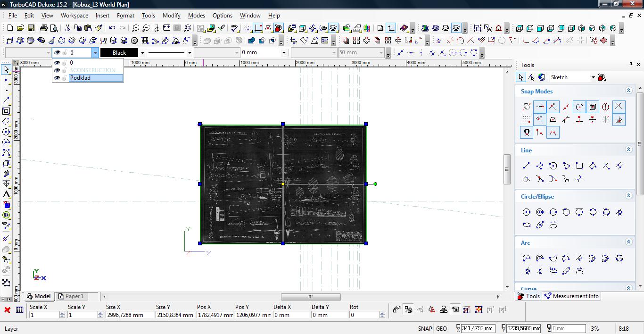Screen dimensions: 644x334
Task: Click the spell check ABC icon
Action: click(235, 28)
